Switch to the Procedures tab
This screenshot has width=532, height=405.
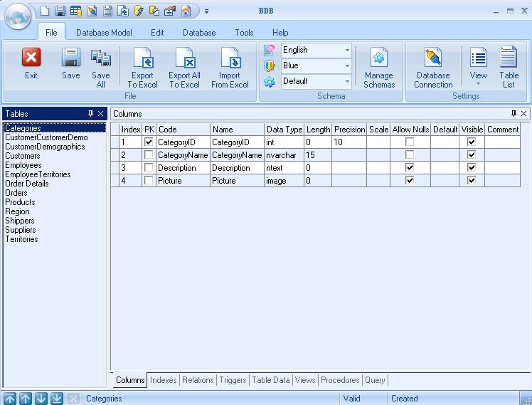pos(340,380)
